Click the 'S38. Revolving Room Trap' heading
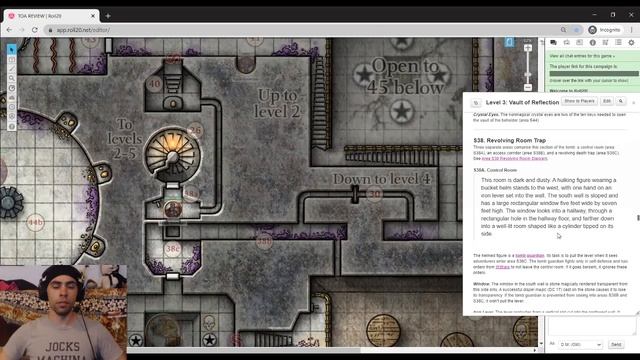640x360 pixels. 509,140
